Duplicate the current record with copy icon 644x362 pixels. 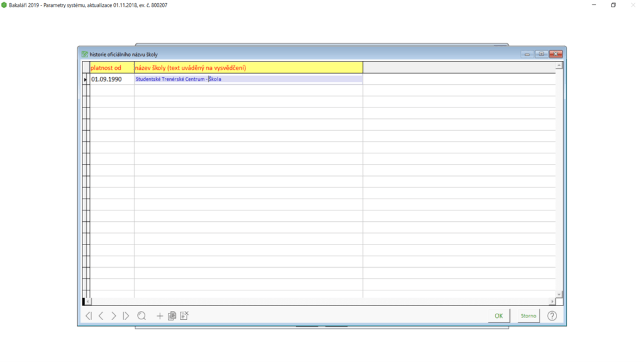point(172,316)
